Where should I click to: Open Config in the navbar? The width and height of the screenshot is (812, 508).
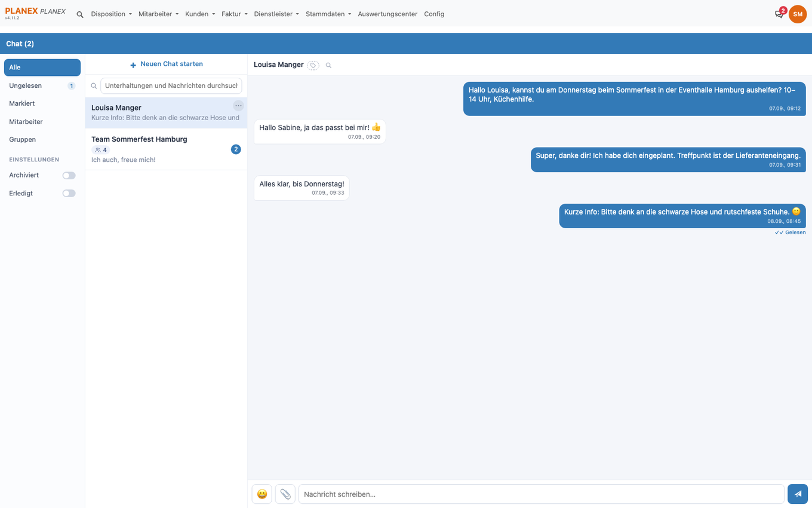(x=434, y=14)
